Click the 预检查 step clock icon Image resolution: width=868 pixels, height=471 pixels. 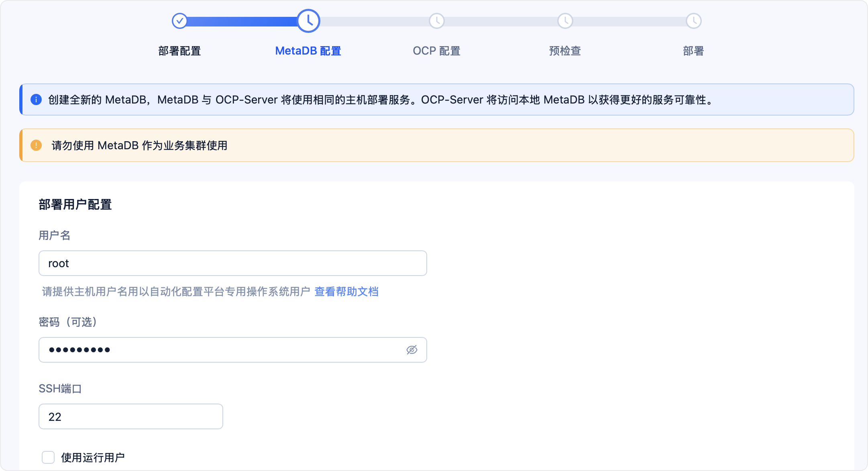coord(565,21)
